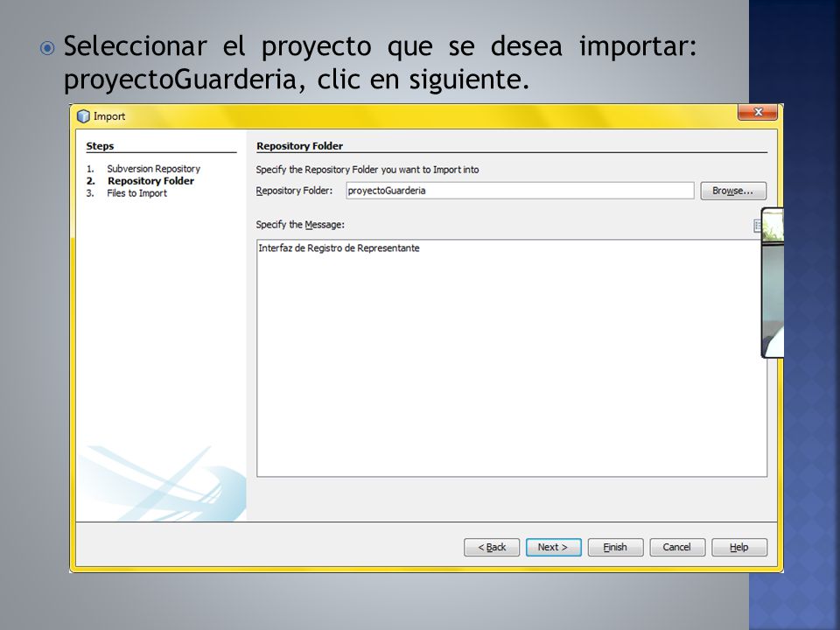Click the Repository Folder section heading
Image resolution: width=840 pixels, height=630 pixels.
tap(299, 146)
